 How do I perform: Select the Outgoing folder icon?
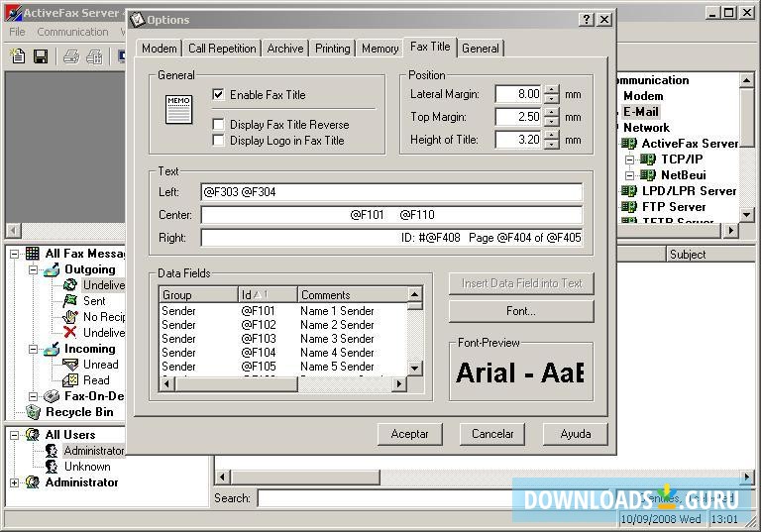point(52,268)
